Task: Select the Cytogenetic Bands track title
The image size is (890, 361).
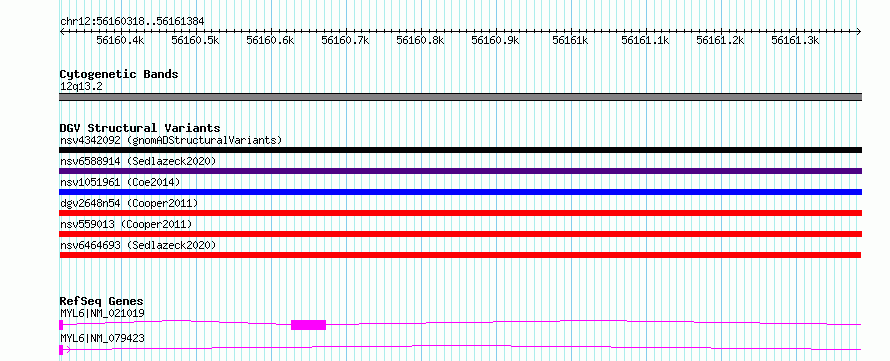Action: tap(119, 74)
